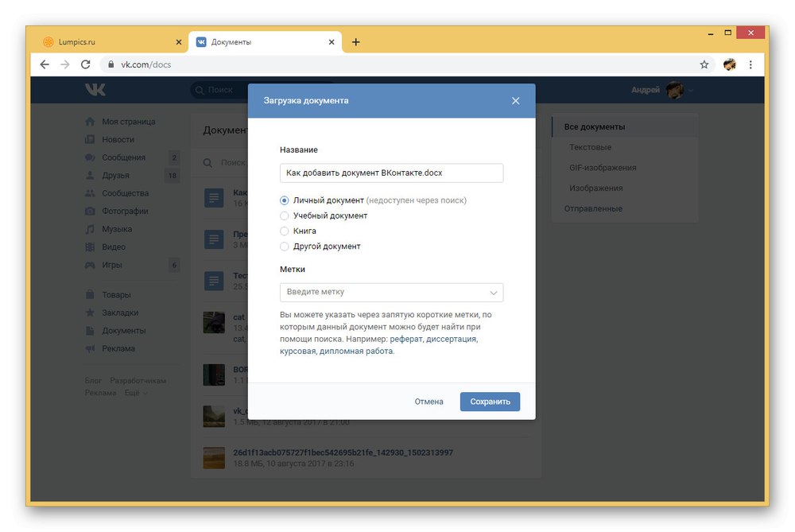The height and width of the screenshot is (532, 795).
Task: Click the Сообщения unread counter 2
Action: coord(174,157)
